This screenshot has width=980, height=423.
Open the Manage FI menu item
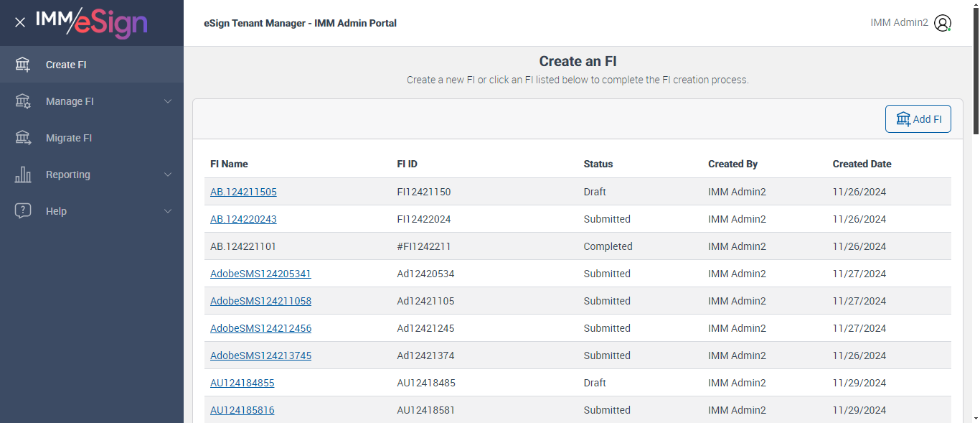click(92, 101)
